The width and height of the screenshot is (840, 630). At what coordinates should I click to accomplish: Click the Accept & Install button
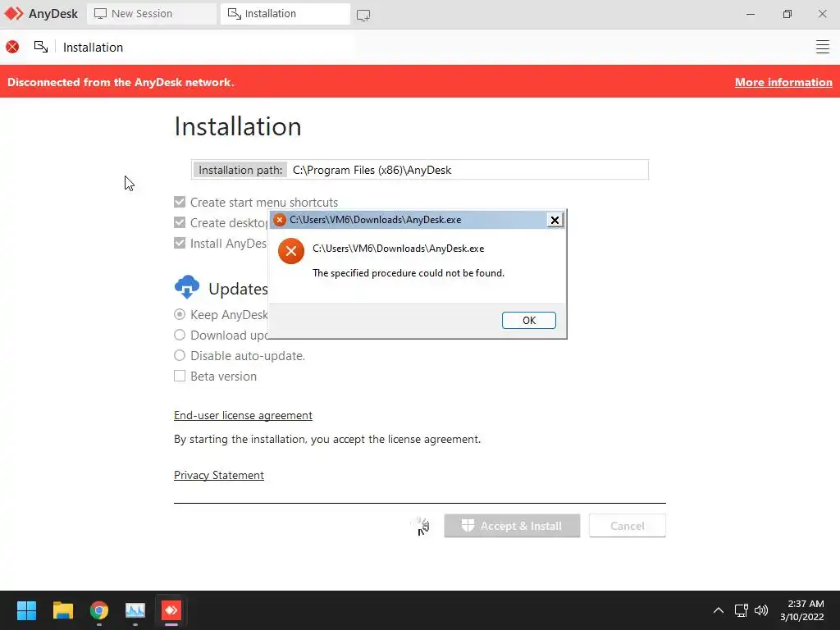tap(512, 526)
